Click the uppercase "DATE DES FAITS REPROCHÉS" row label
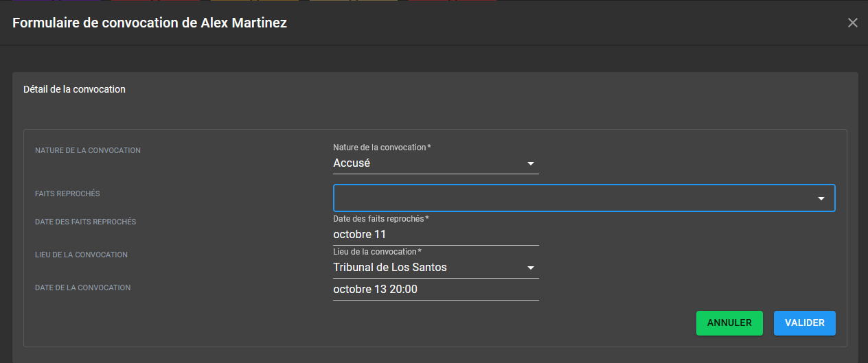The width and height of the screenshot is (868, 363). click(85, 222)
